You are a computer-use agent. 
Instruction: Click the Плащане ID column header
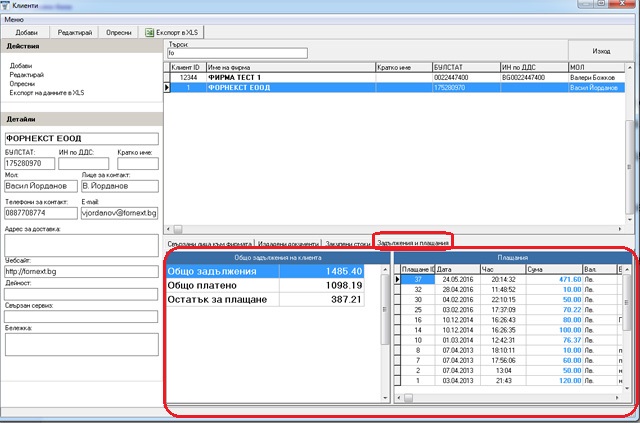pos(418,269)
